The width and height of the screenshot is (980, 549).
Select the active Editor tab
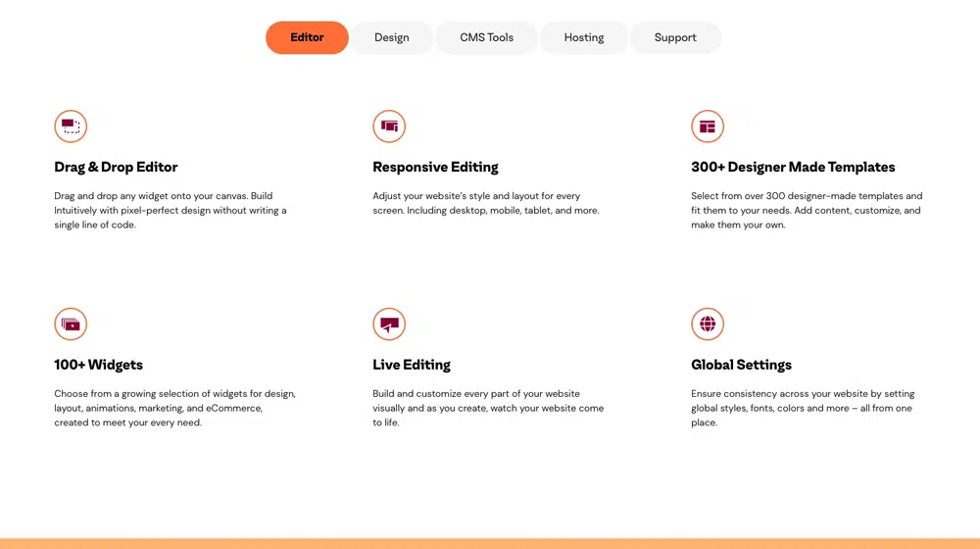pyautogui.click(x=307, y=37)
